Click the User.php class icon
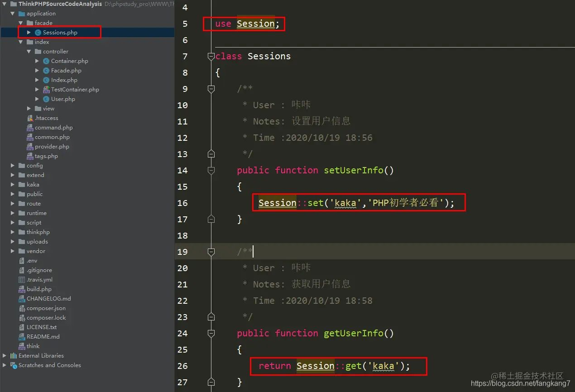Viewport: 575px width, 392px height. click(46, 99)
